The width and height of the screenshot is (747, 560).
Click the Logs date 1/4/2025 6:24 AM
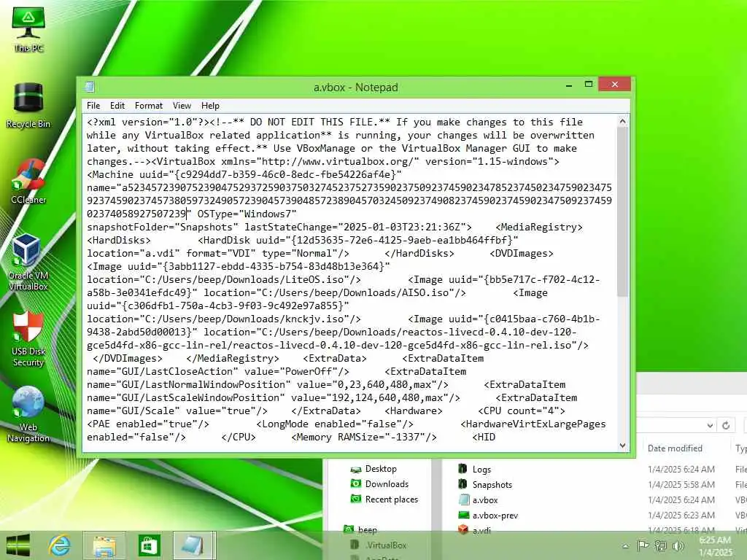[681, 470]
